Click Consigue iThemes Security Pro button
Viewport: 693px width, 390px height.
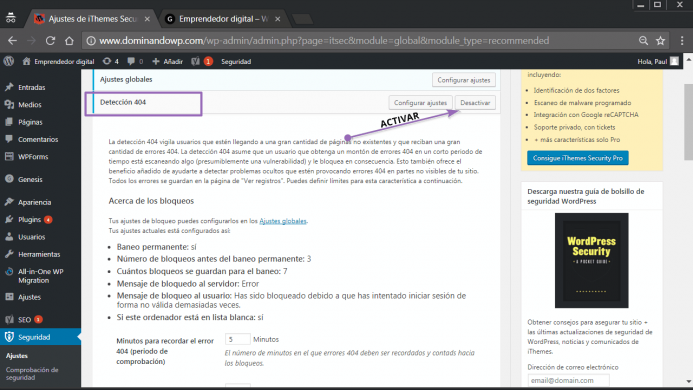(x=578, y=158)
